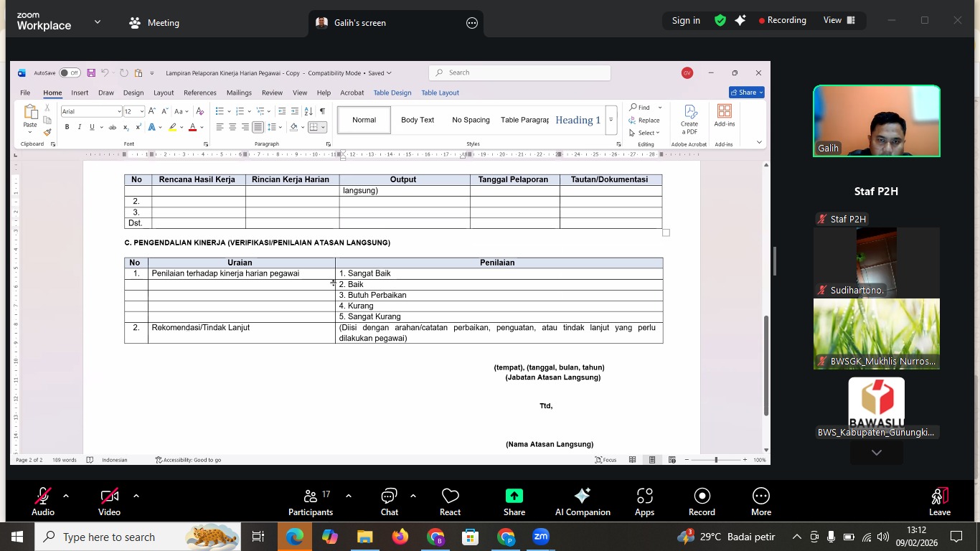Screen dimensions: 980x551
Task: Select the Format Painter tool
Action: (x=47, y=132)
